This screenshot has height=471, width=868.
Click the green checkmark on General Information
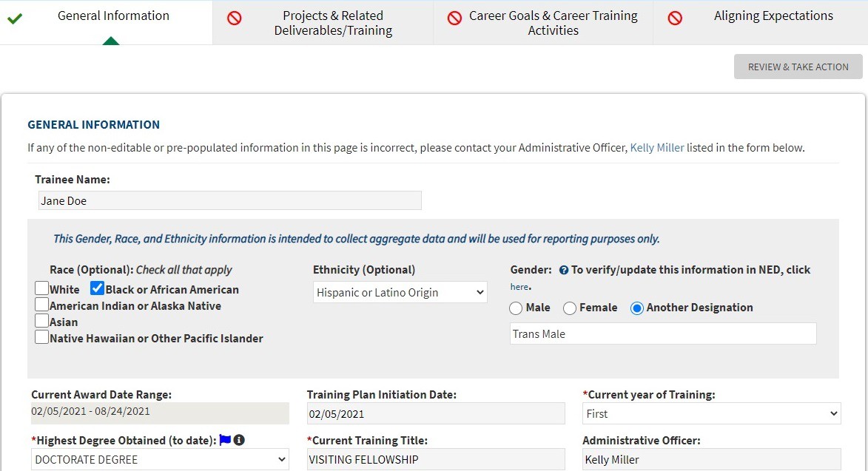14,18
